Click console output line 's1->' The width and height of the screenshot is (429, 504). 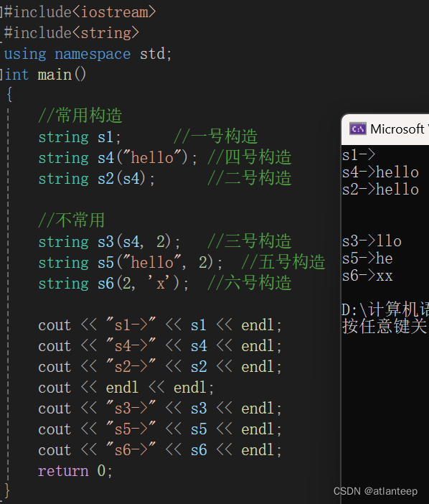click(x=359, y=155)
